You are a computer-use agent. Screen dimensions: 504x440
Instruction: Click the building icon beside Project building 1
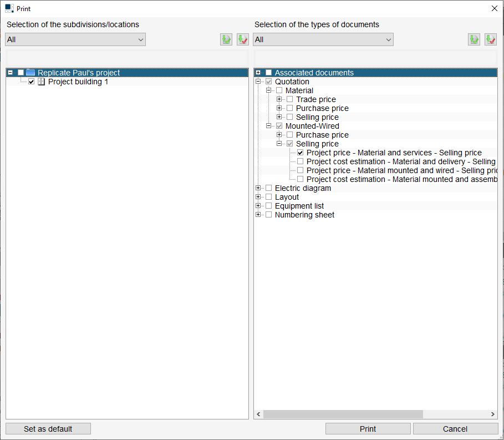(41, 82)
